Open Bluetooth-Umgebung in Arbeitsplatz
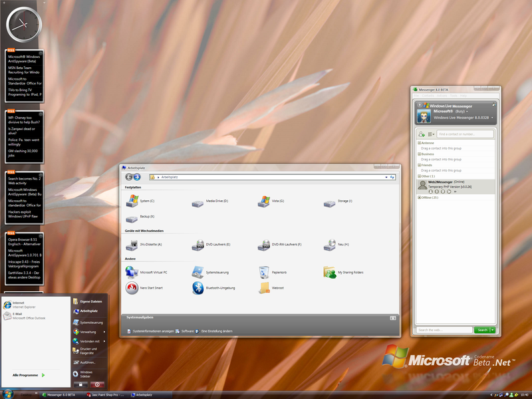Viewport: 532px width, 399px height. (x=198, y=287)
